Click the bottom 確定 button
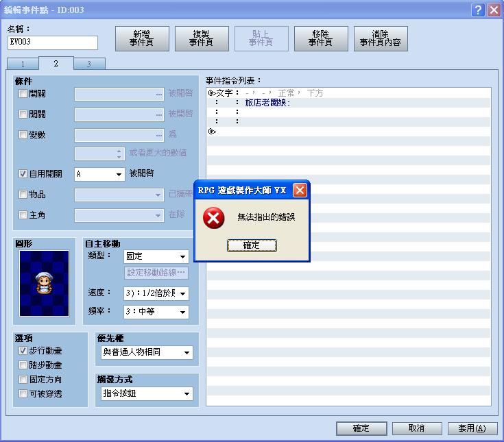The image size is (504, 442). point(361,428)
